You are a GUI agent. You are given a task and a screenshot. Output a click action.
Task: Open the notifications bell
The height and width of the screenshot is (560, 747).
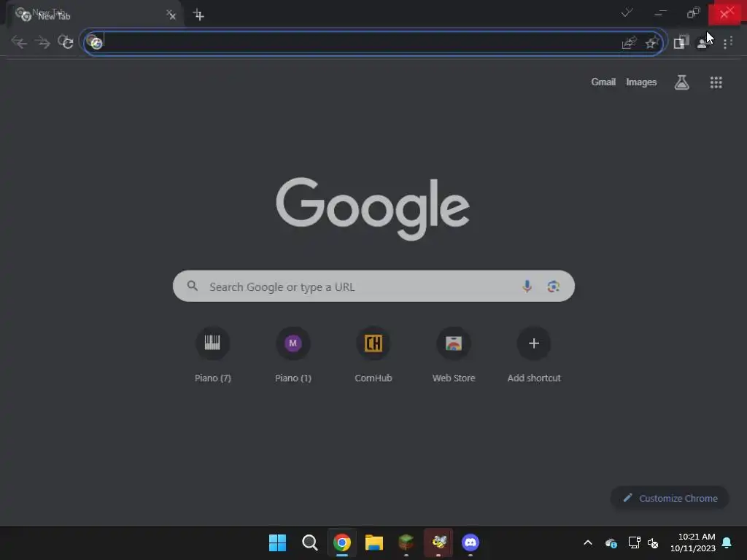(727, 542)
